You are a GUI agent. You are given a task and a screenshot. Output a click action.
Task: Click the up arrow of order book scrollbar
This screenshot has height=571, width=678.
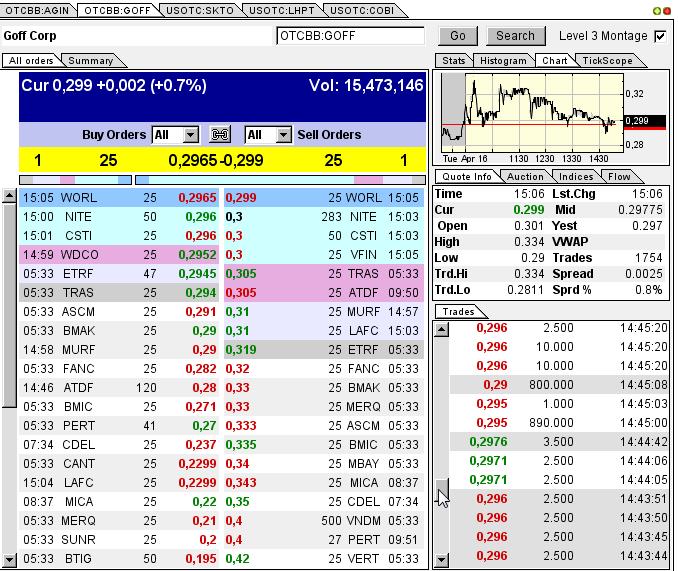9,196
